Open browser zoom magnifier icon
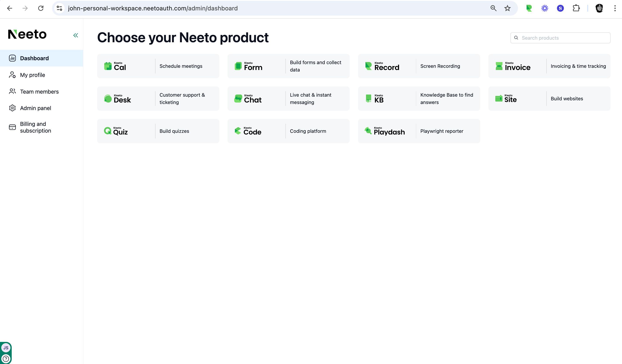This screenshot has width=622, height=364. (x=493, y=8)
